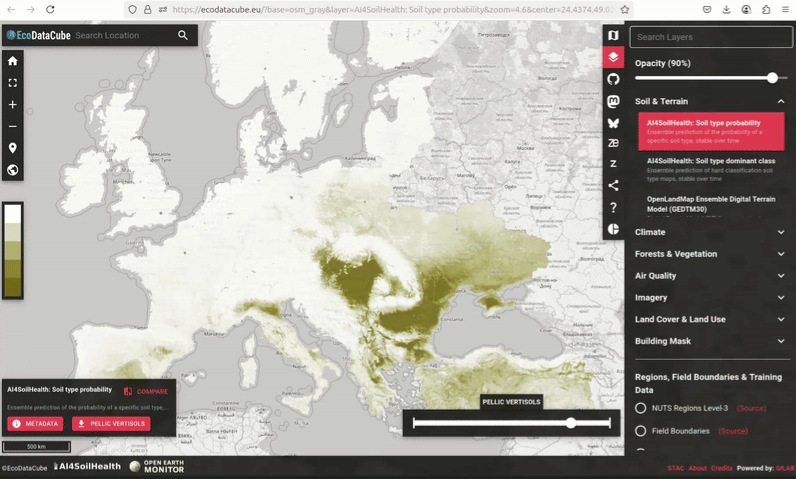Open help question mark icon
Screen dimensions: 796x479
(613, 208)
